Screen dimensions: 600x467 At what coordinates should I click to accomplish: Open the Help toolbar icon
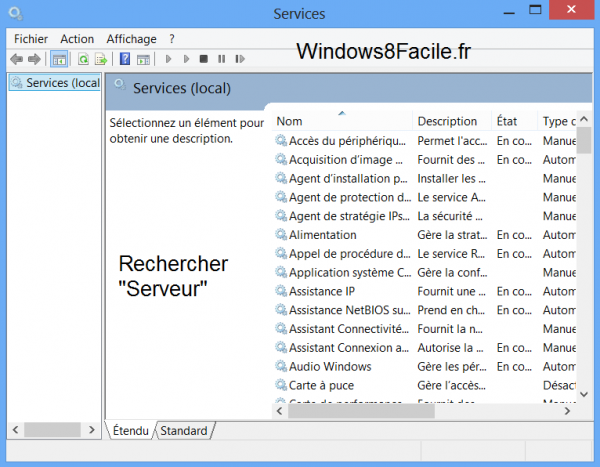[125, 59]
